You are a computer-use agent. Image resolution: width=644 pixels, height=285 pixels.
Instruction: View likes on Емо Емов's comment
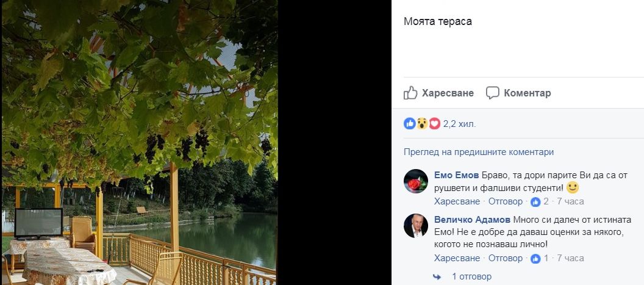(x=539, y=201)
